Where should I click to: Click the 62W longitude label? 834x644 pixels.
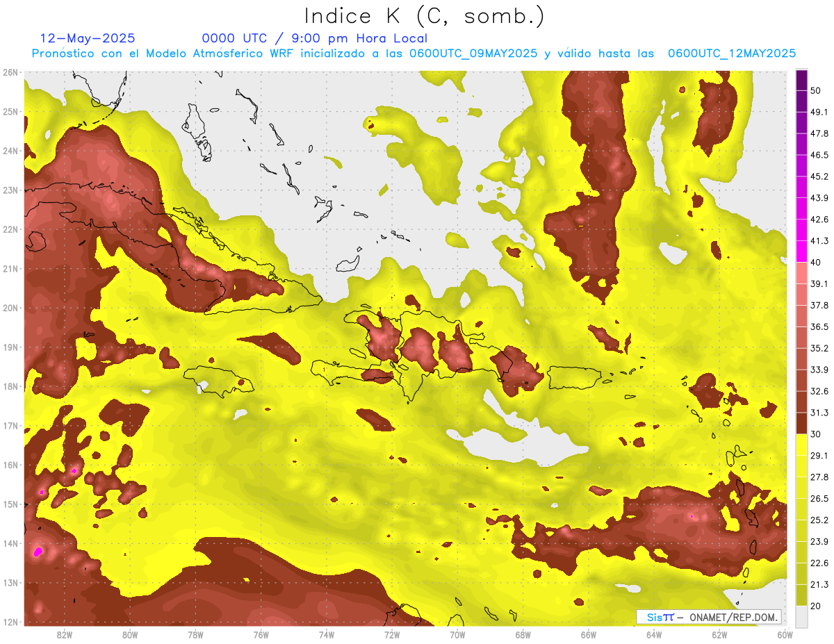pyautogui.click(x=719, y=635)
